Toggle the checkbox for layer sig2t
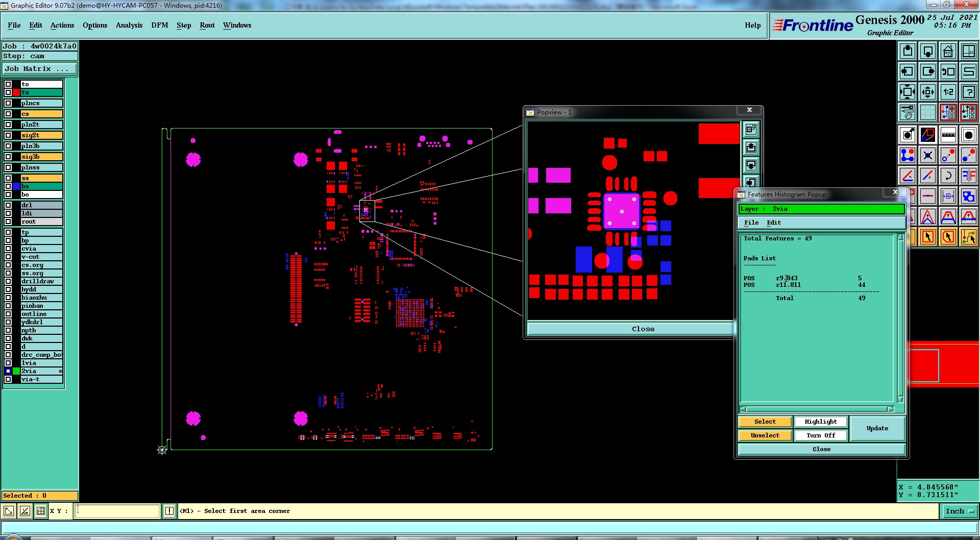980x540 pixels. (8, 135)
